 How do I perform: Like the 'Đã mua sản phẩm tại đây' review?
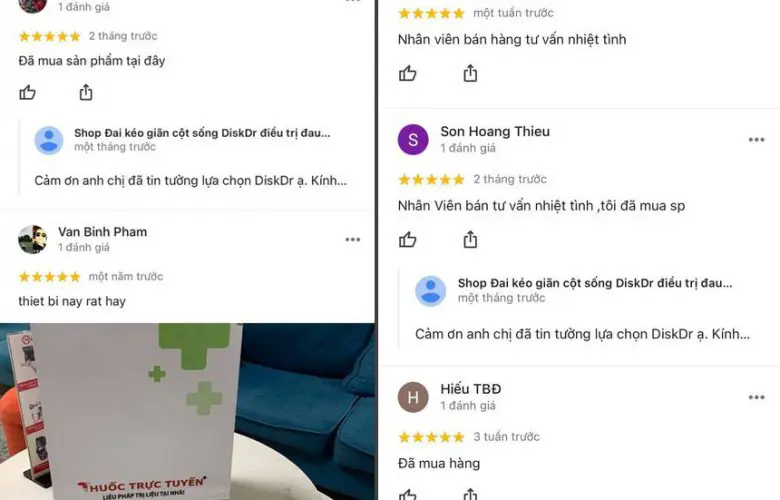tap(27, 93)
